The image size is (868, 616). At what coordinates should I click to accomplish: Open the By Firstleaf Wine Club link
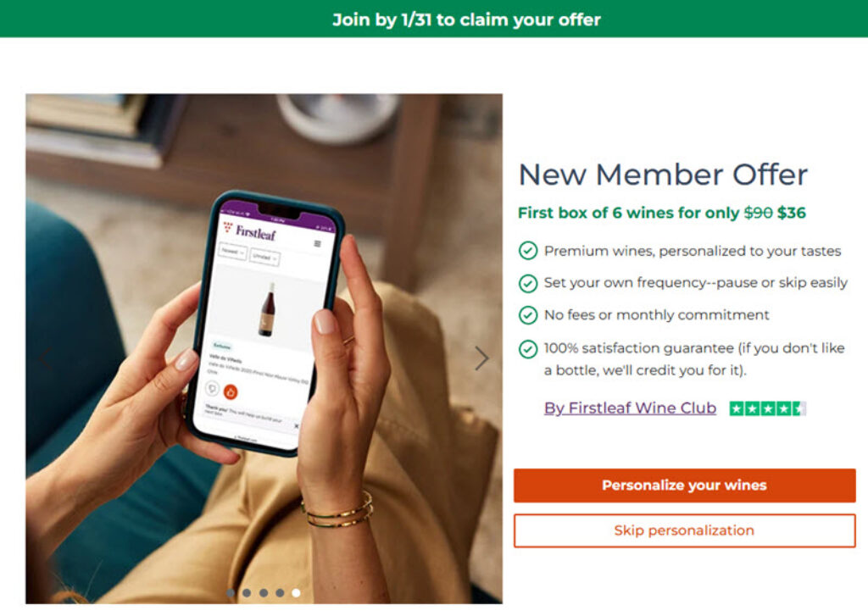click(630, 408)
